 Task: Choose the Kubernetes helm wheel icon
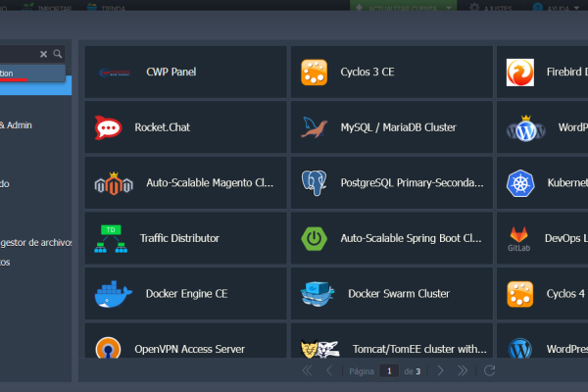click(520, 183)
